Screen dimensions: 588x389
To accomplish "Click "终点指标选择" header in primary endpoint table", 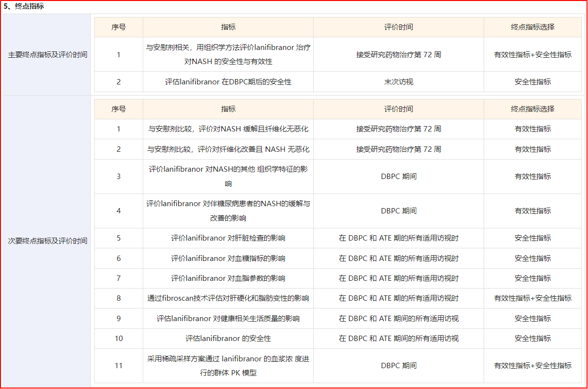I will [x=532, y=27].
